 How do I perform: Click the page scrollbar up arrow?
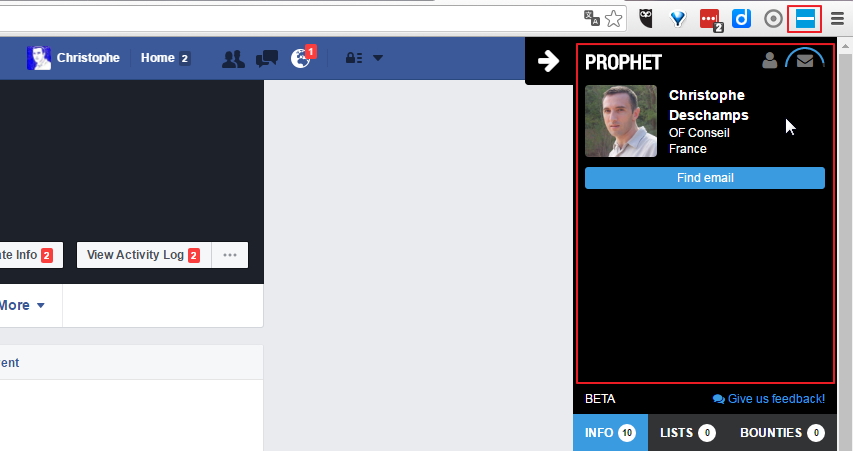point(845,46)
